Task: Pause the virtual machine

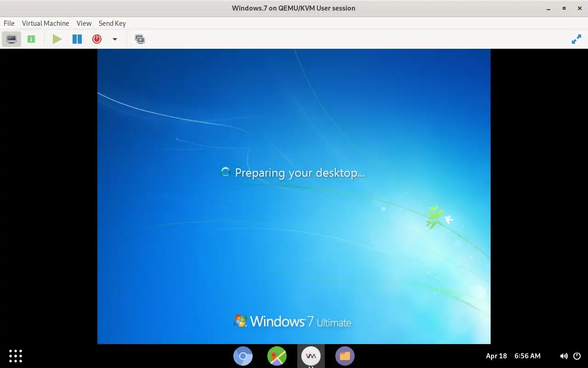Action: [77, 39]
